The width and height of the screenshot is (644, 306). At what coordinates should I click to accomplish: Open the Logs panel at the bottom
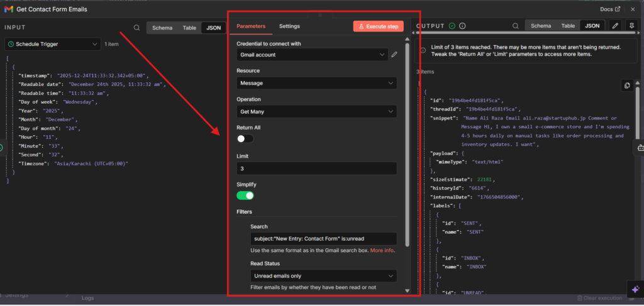[x=88, y=298]
